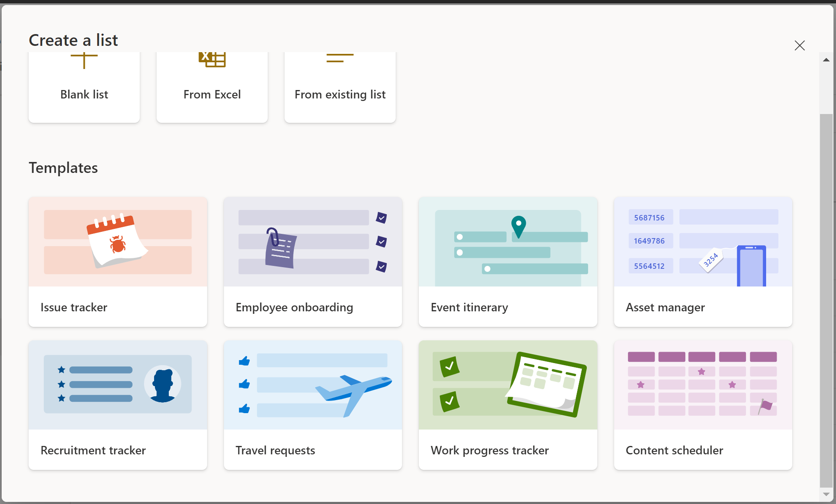Click the plus icon above Blank list
The image size is (836, 504).
(x=84, y=60)
